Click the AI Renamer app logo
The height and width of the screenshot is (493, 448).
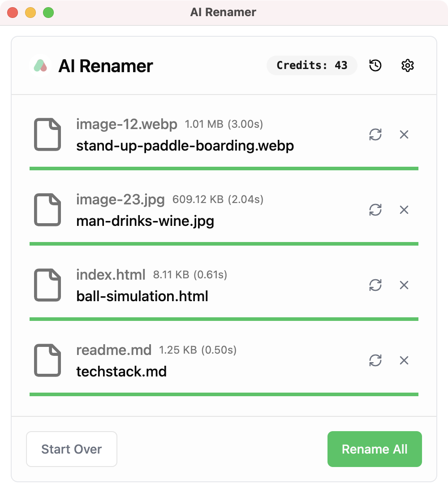point(40,65)
